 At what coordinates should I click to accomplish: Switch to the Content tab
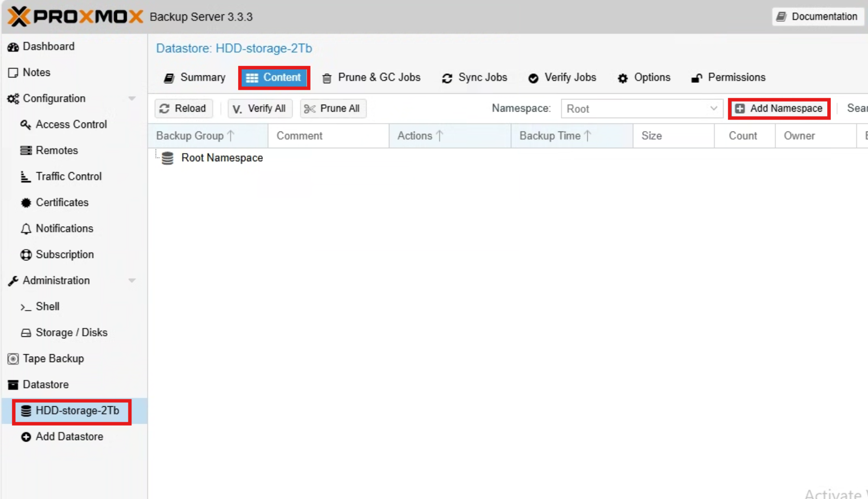(x=274, y=78)
